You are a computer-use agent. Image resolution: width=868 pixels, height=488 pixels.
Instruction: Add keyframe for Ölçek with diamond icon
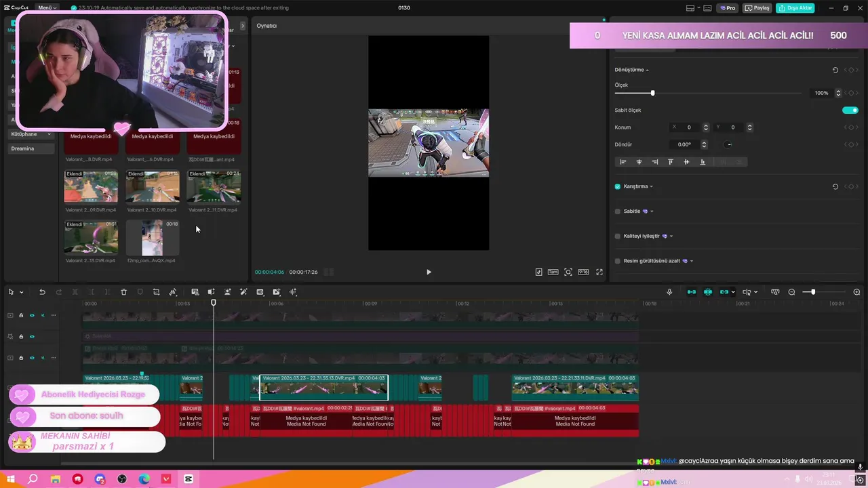click(852, 93)
